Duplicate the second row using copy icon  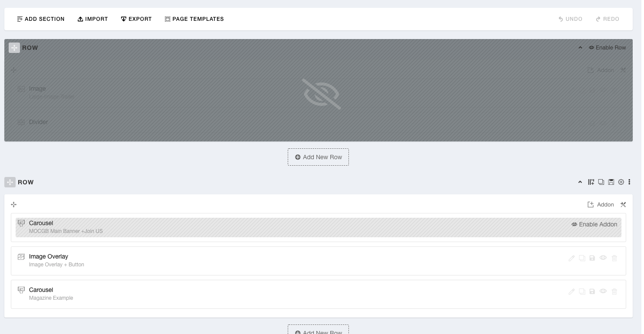(x=601, y=182)
